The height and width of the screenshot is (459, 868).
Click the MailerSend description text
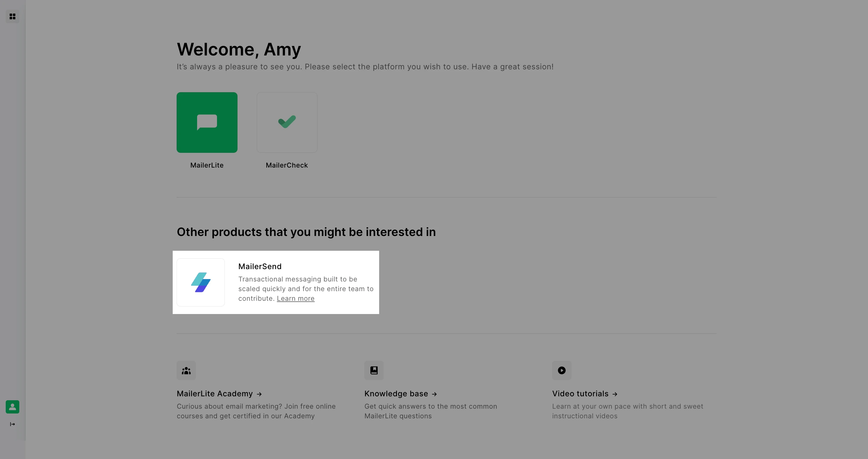click(x=305, y=289)
